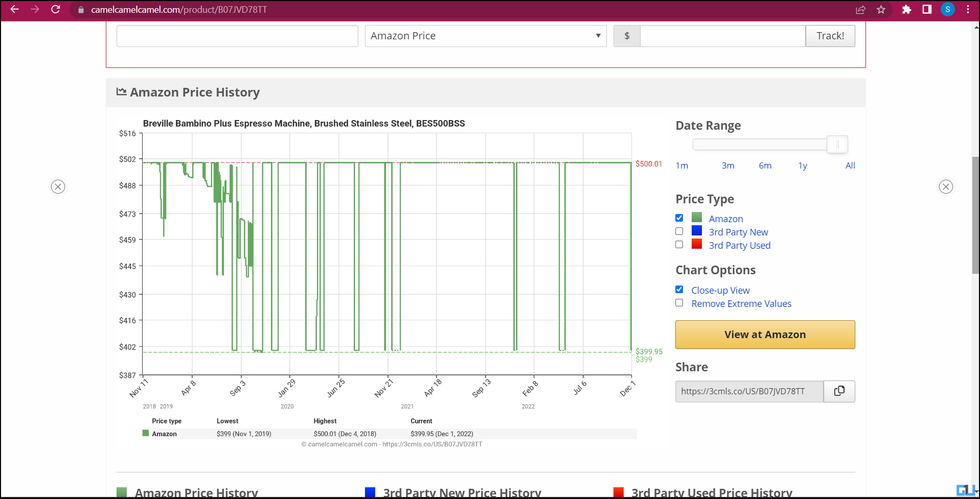Copy the share link using the copy icon
This screenshot has height=499, width=980.
[x=839, y=391]
